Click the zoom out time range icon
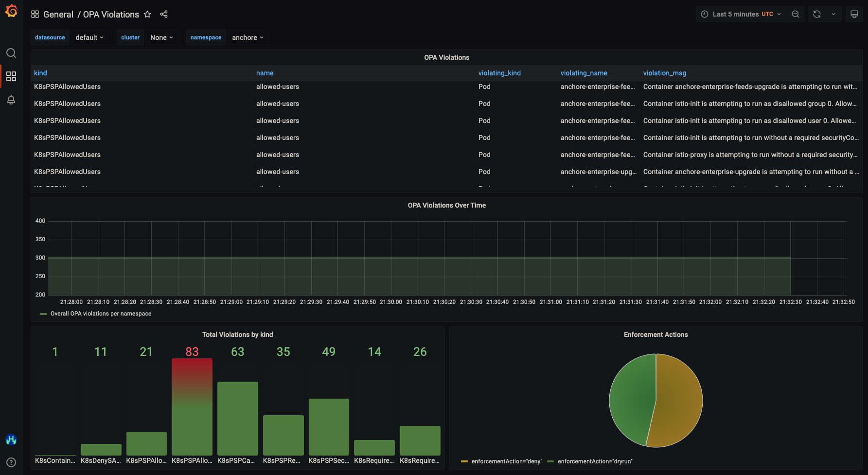The width and height of the screenshot is (868, 475). pyautogui.click(x=796, y=14)
